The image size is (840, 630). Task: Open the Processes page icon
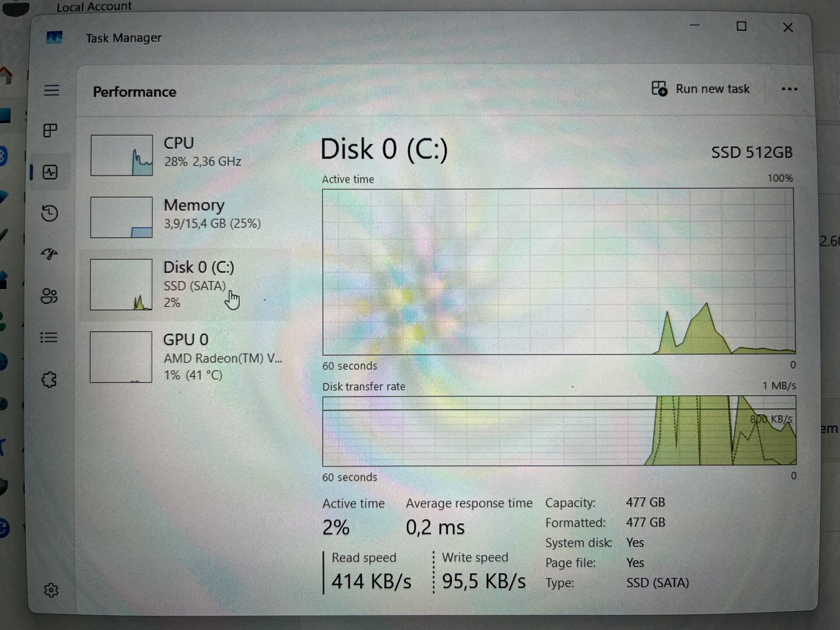tap(50, 130)
